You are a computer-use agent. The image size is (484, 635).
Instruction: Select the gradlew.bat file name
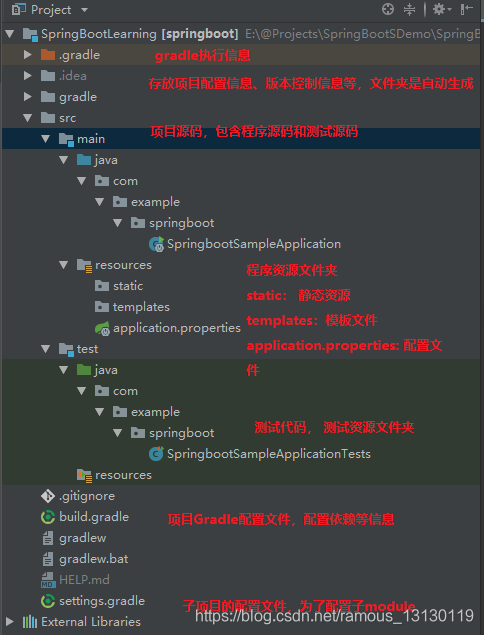pyautogui.click(x=94, y=559)
